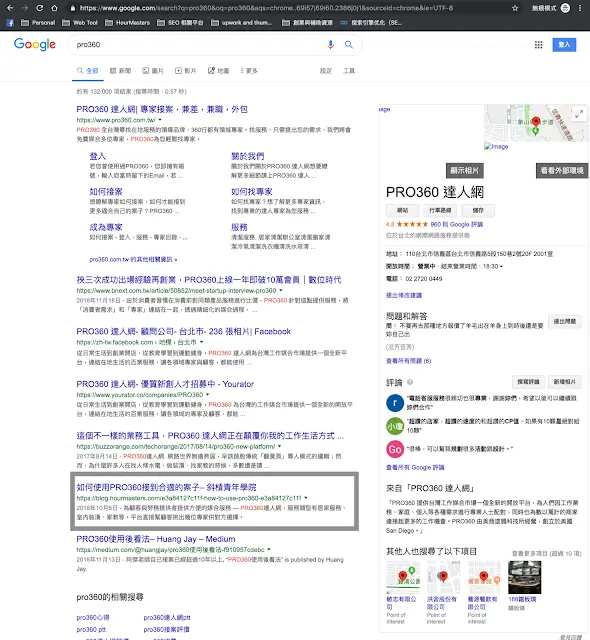Expand the arrow beside the yourator.co URL
Viewport: 590px width, 640px height.
pyautogui.click(x=208, y=395)
